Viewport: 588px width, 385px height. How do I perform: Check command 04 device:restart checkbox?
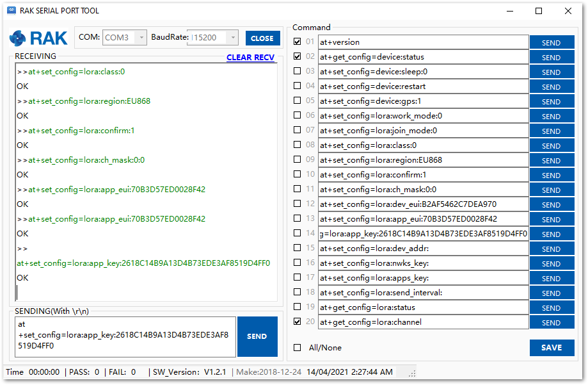pyautogui.click(x=298, y=86)
